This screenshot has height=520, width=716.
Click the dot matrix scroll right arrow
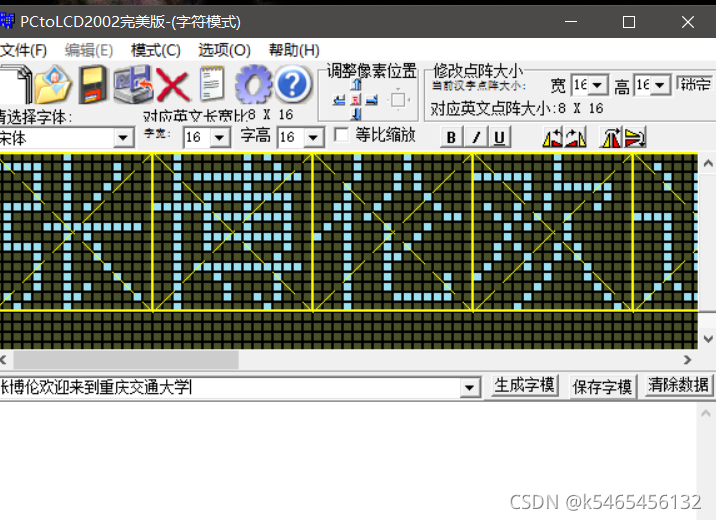(x=688, y=360)
